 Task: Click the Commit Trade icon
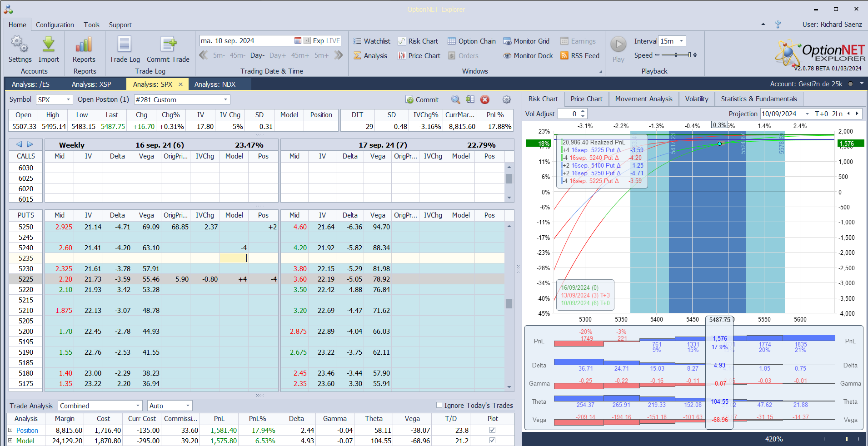pos(168,45)
